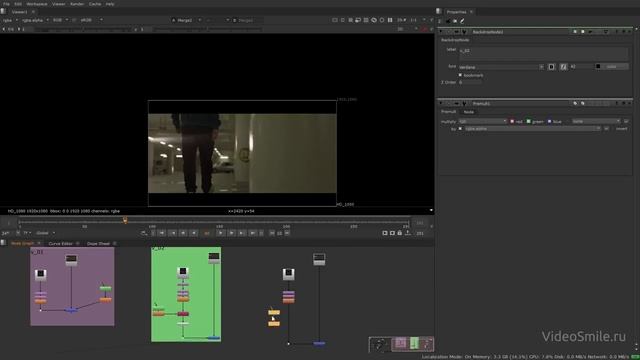Toggle the blue channel checkbox
The width and height of the screenshot is (640, 360).
pyautogui.click(x=549, y=121)
